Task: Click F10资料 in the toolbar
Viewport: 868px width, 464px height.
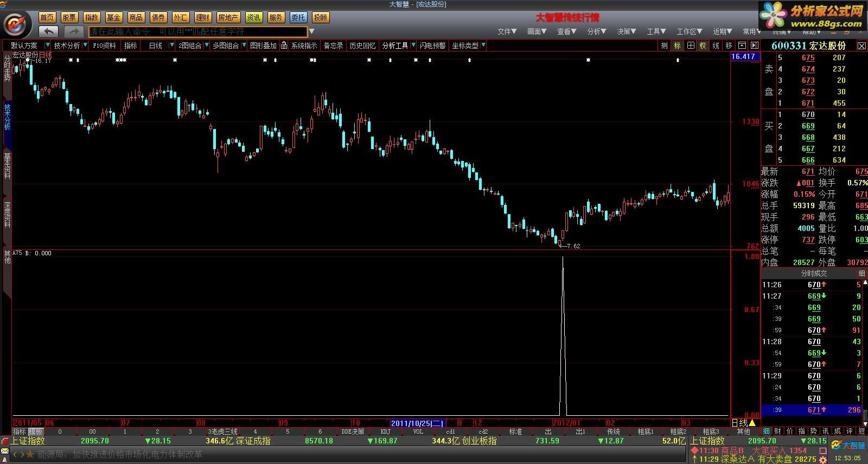Action: 105,46
